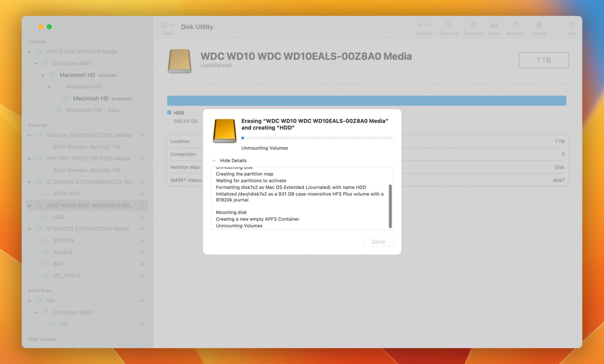
Task: Click the details log scrollbar
Action: click(390, 206)
